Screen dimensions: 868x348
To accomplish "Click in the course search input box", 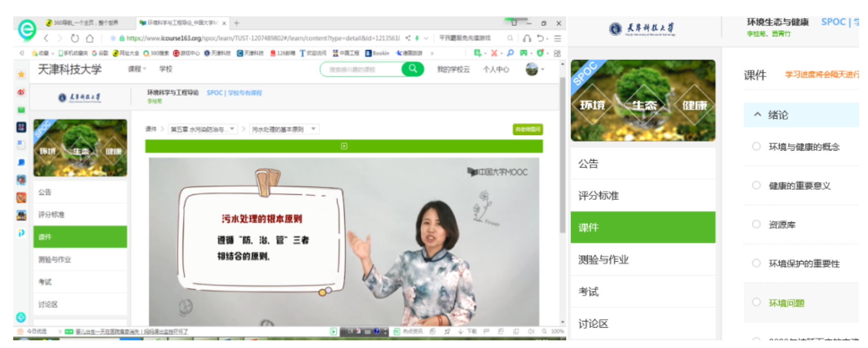I will (361, 70).
